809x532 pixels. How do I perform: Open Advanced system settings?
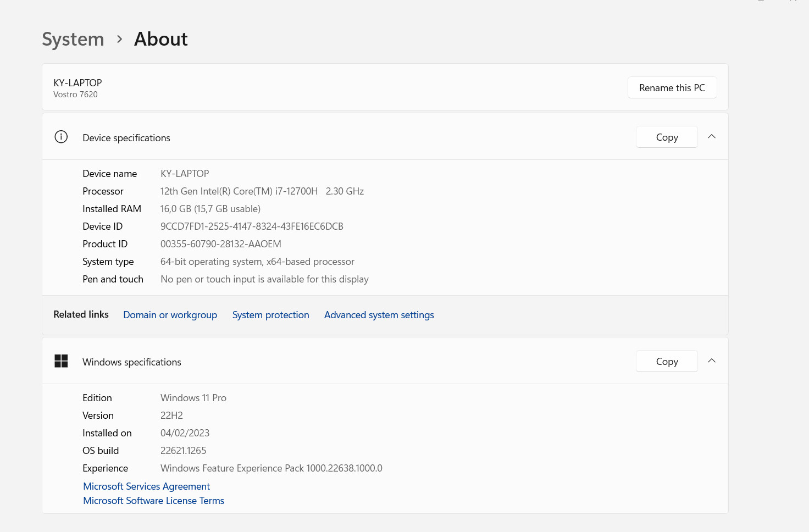click(x=379, y=315)
